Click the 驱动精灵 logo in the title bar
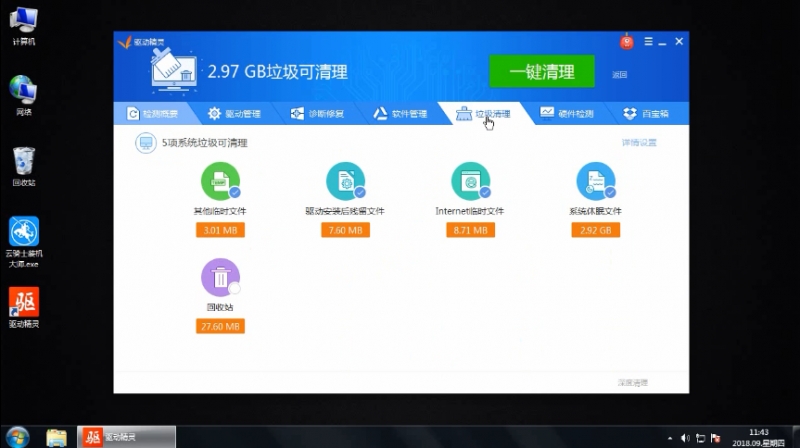This screenshot has width=800, height=448. 141,42
